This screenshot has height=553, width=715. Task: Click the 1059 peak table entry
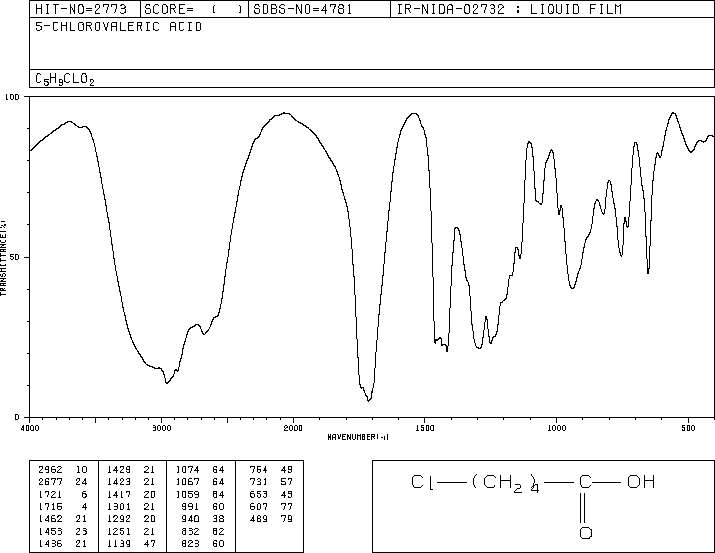coord(200,495)
